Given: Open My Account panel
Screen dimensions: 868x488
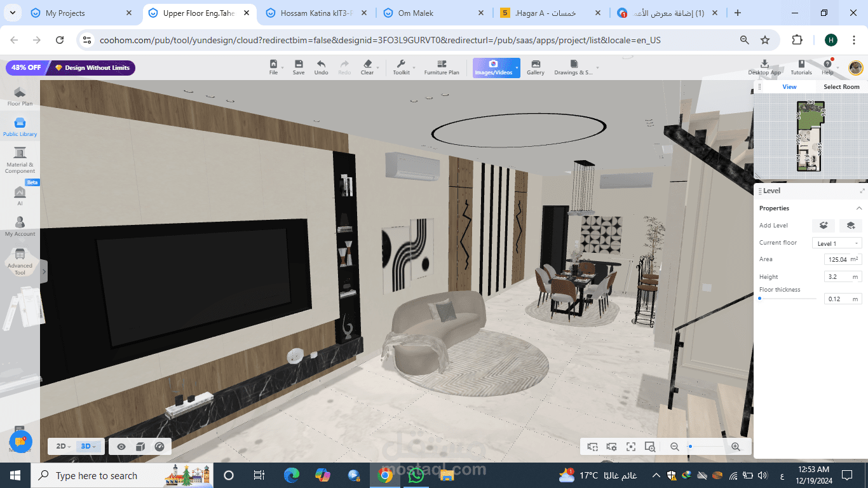Looking at the screenshot, I should [20, 226].
